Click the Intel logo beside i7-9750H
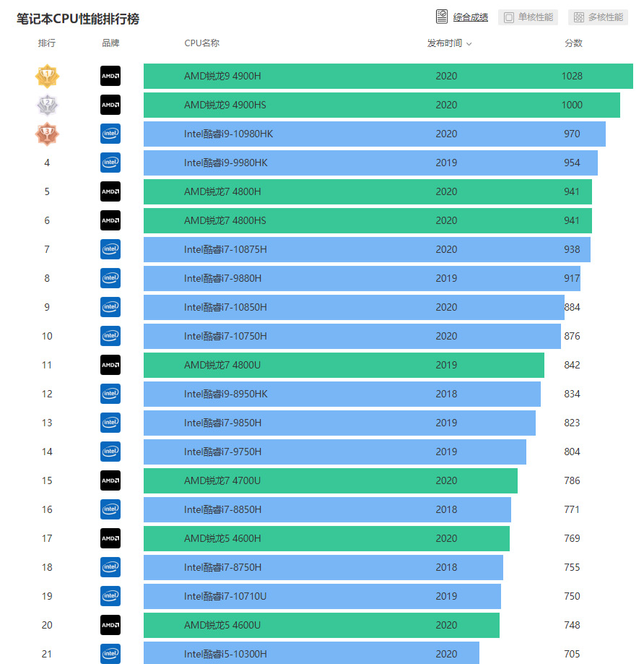Viewport: 644px width, 664px height. (110, 452)
